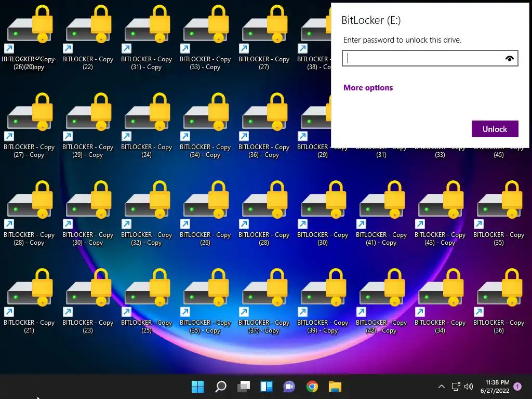
Task: Click into the BitLocker password field
Action: (x=430, y=58)
